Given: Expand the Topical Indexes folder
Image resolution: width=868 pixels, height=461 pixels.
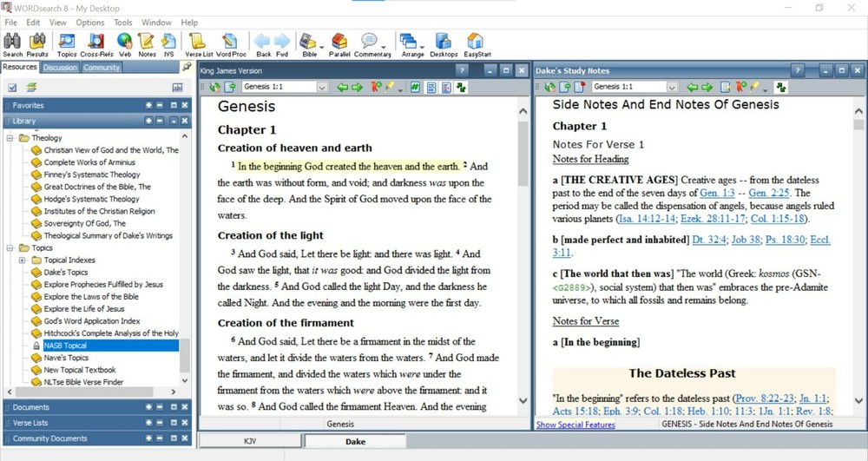Looking at the screenshot, I should click(23, 260).
